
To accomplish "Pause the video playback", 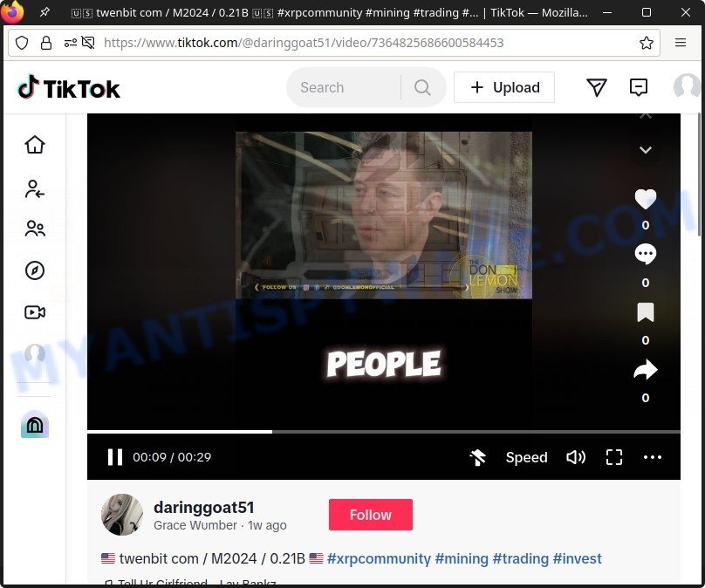I will 114,457.
